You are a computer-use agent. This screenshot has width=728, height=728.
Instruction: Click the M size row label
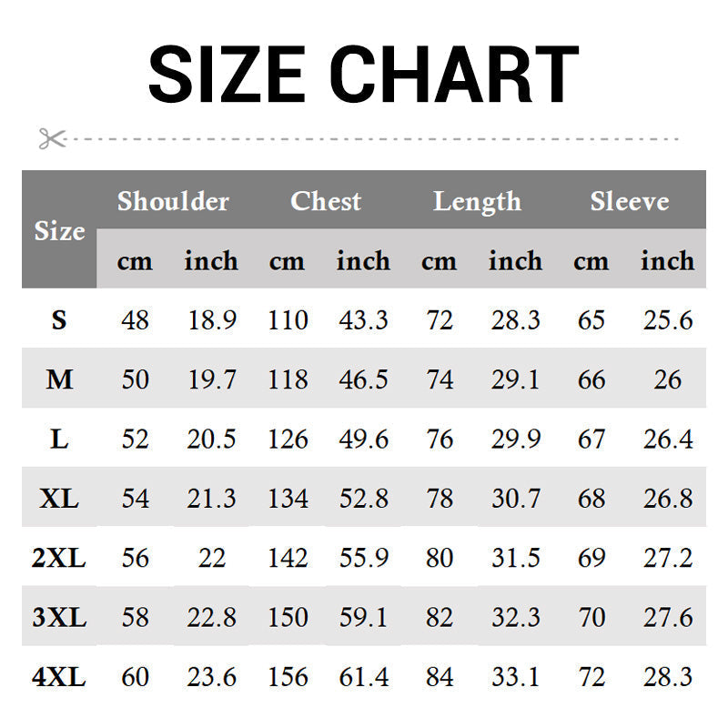[59, 379]
